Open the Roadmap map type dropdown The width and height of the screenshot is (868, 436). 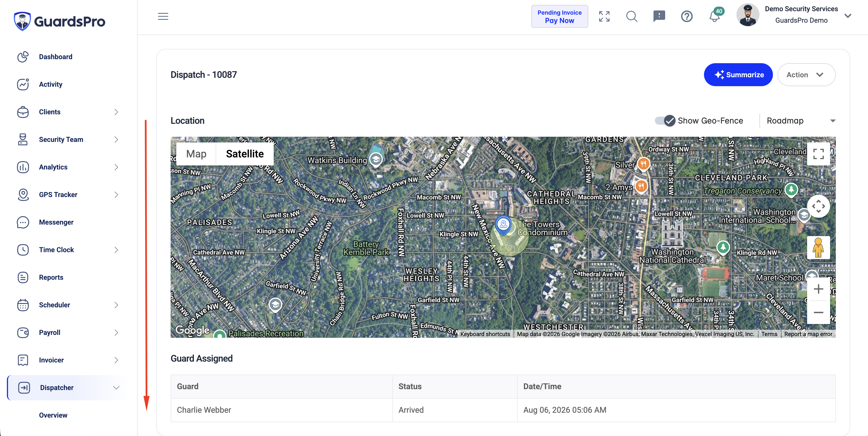[801, 121]
